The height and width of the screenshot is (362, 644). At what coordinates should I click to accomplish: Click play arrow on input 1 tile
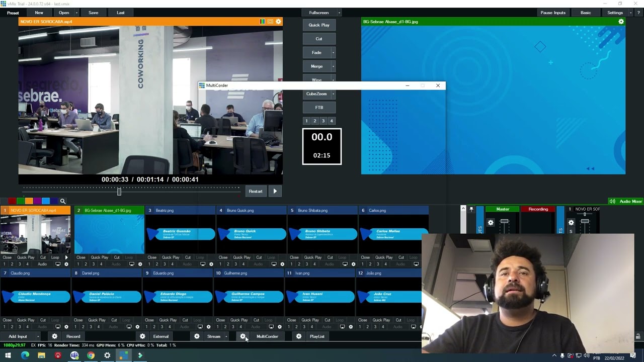point(66,257)
